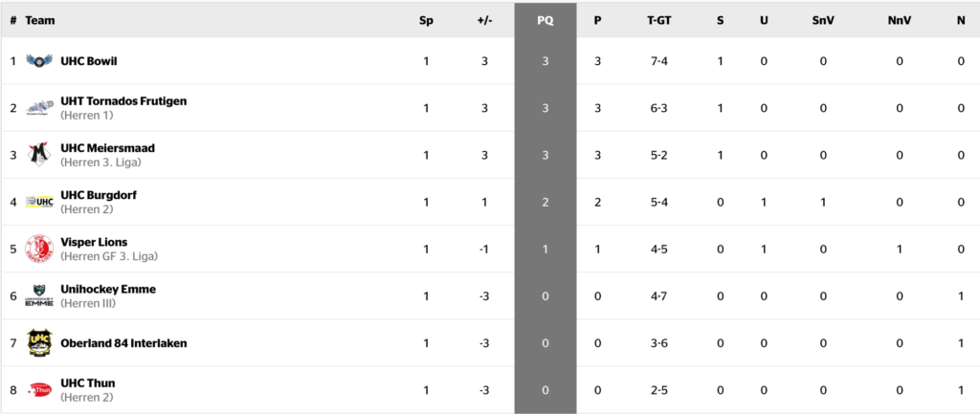This screenshot has height=414, width=980.
Task: Click the Unihockey Emme logo
Action: tap(39, 295)
